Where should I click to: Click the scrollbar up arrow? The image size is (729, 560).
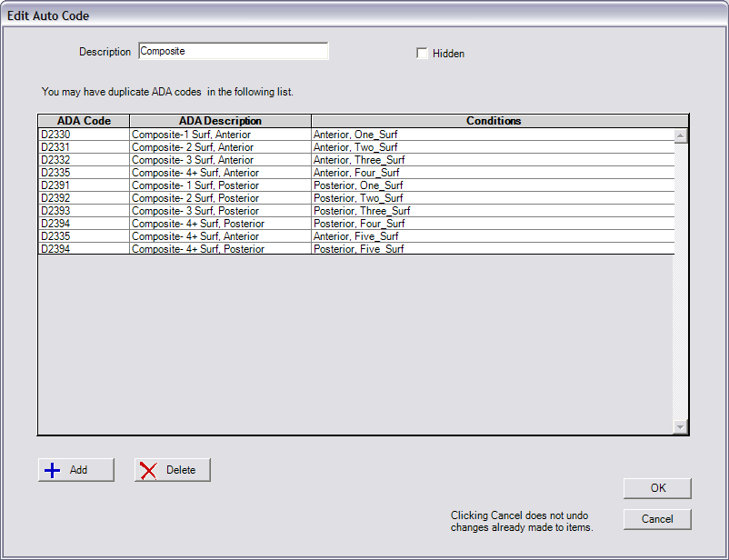(x=681, y=132)
